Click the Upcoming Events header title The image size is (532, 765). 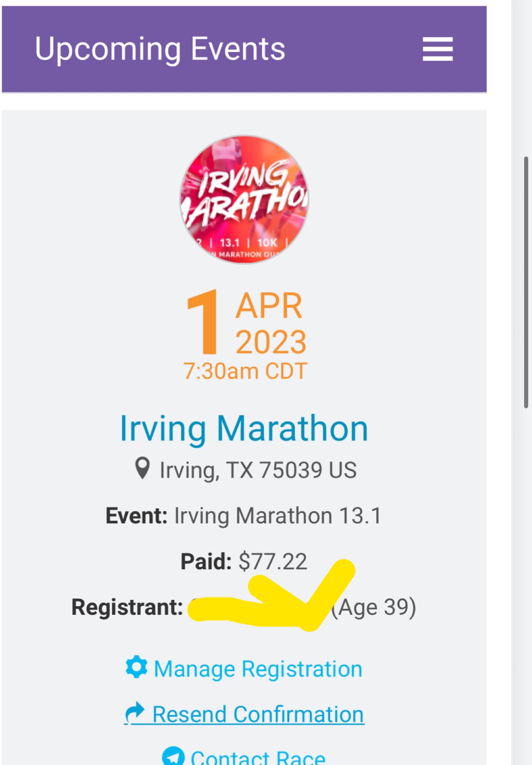click(x=160, y=49)
